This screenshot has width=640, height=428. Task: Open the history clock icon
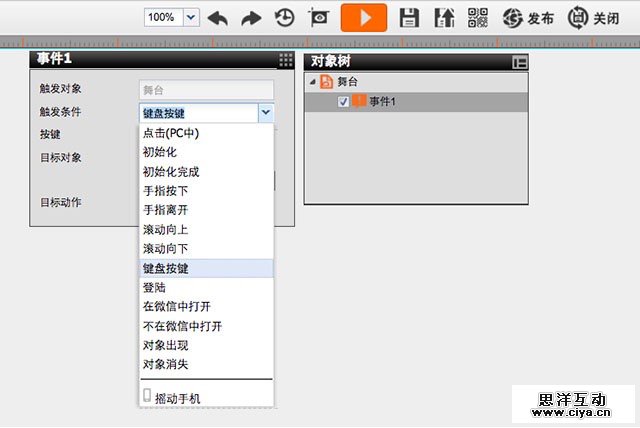(x=285, y=18)
